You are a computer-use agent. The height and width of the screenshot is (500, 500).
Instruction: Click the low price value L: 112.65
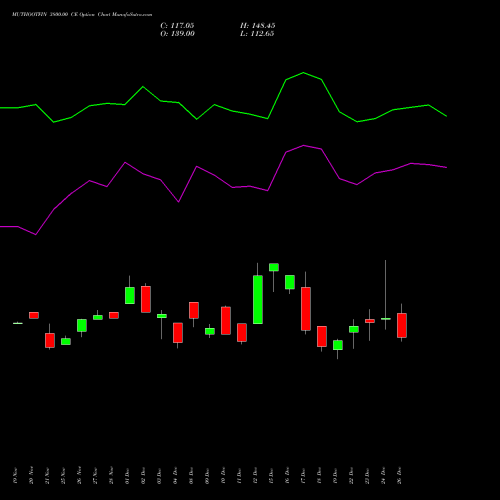257,34
